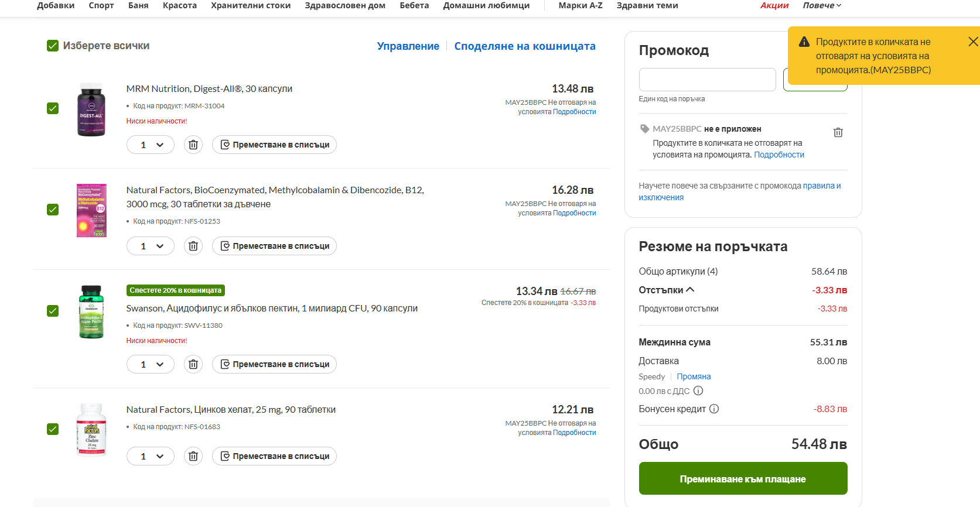Close the yellow promo warning notification
This screenshot has width=980, height=507.
coord(972,42)
